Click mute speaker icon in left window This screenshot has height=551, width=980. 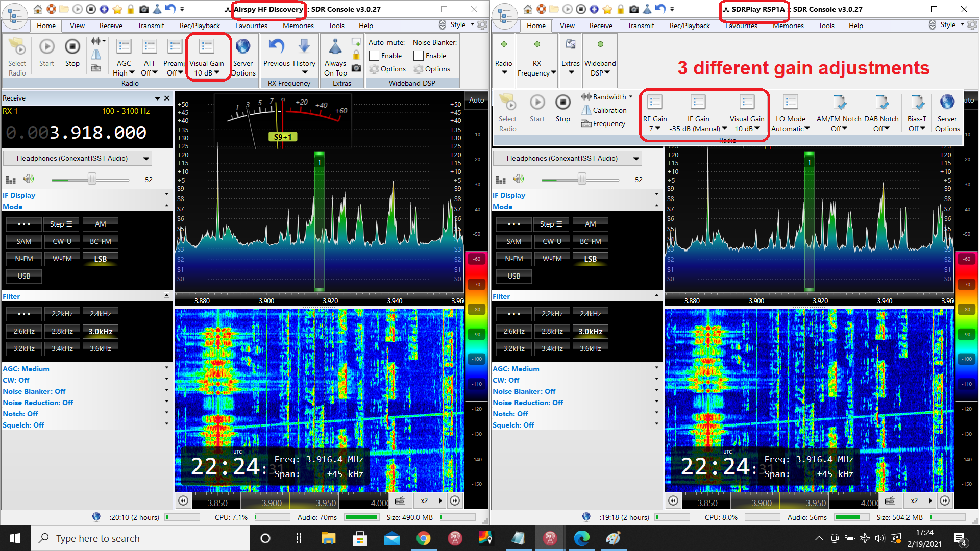pos(29,179)
